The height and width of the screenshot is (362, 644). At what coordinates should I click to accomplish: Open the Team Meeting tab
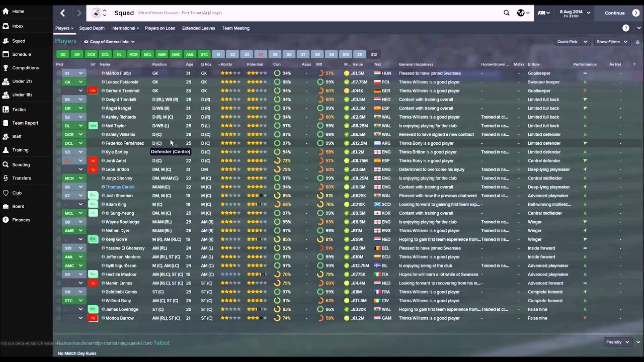[235, 28]
